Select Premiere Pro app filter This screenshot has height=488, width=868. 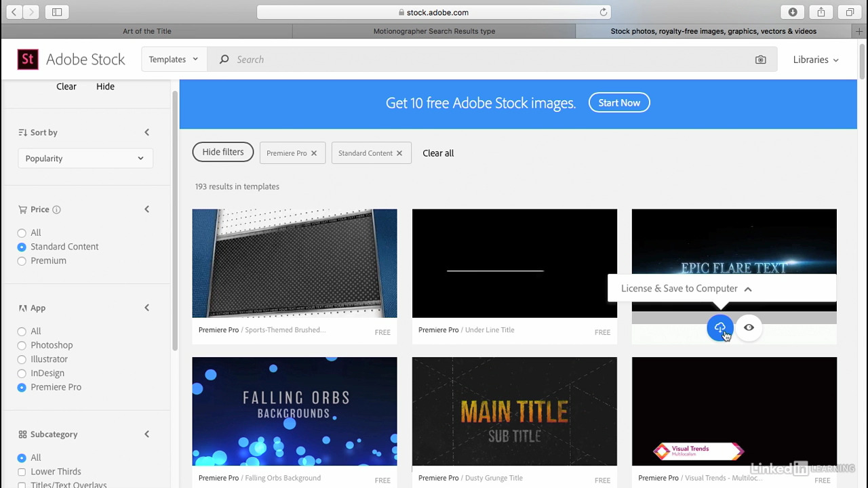(22, 388)
